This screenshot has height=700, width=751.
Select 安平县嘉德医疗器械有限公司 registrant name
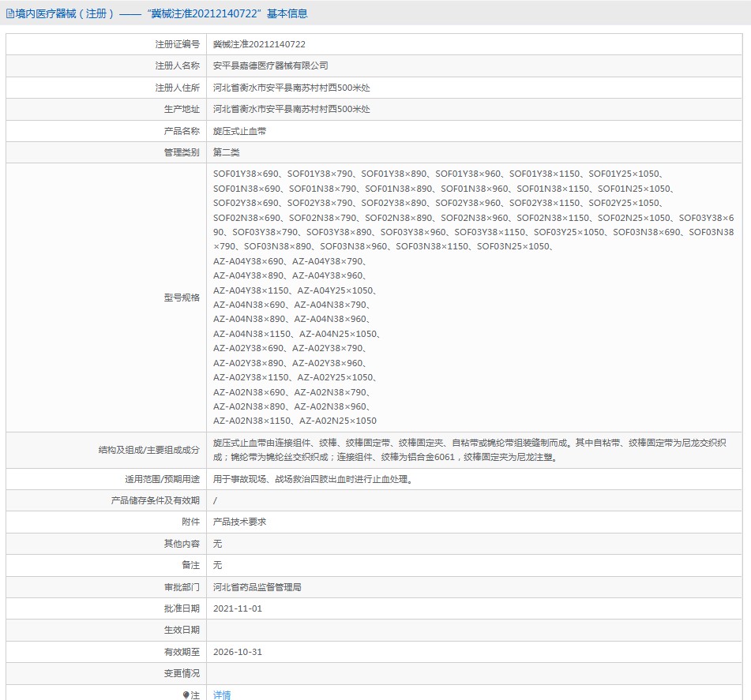click(x=271, y=66)
